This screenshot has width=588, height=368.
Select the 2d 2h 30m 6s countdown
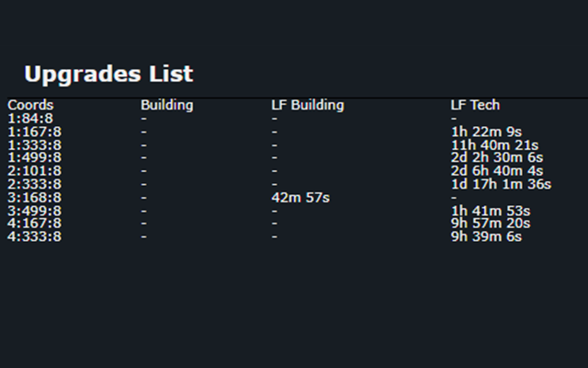[497, 157]
